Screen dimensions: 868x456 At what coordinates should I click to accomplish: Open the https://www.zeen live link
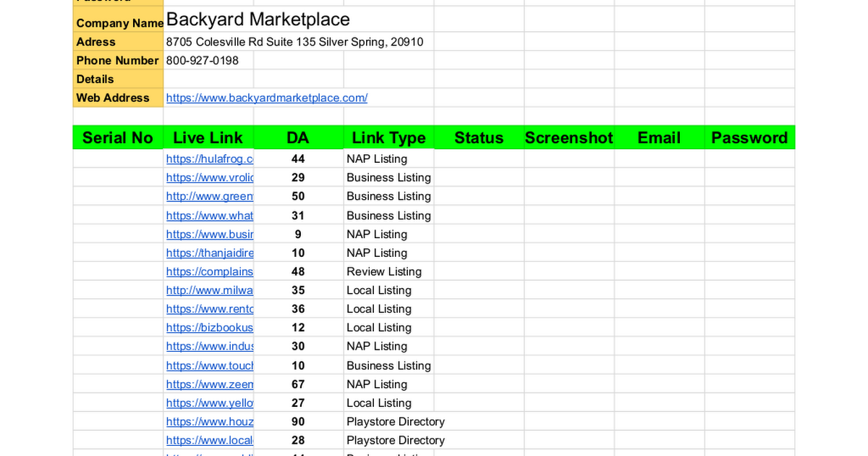[x=210, y=384]
